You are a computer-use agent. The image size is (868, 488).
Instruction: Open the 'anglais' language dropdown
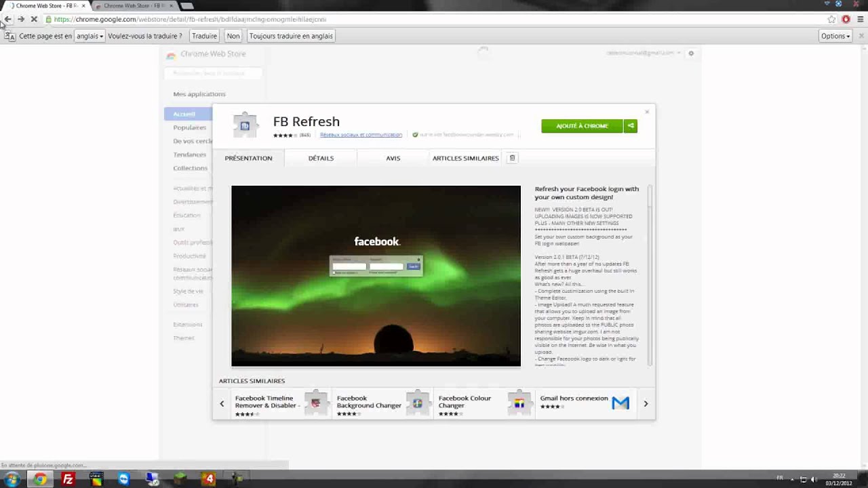point(90,36)
